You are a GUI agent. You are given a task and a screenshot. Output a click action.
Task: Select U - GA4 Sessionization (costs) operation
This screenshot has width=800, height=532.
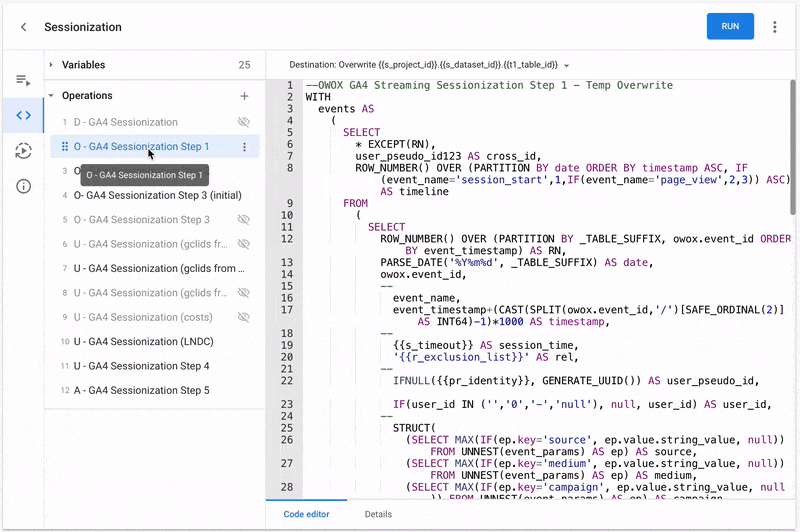(x=143, y=317)
